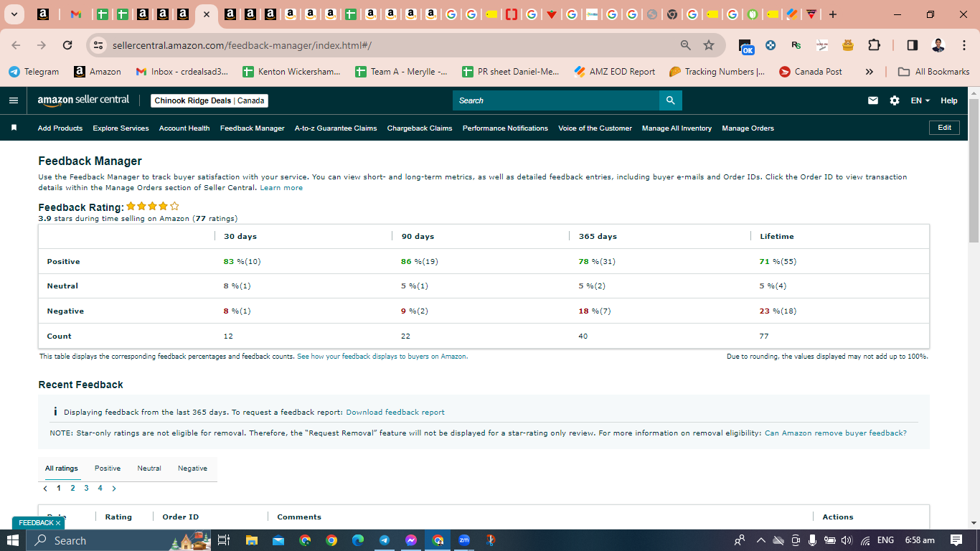Click the Amazon Seller Central logo
This screenshot has height=551, width=980.
(83, 100)
